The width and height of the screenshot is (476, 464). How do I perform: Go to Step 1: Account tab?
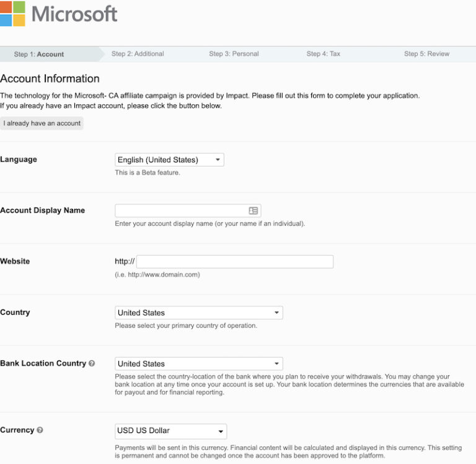(x=39, y=55)
